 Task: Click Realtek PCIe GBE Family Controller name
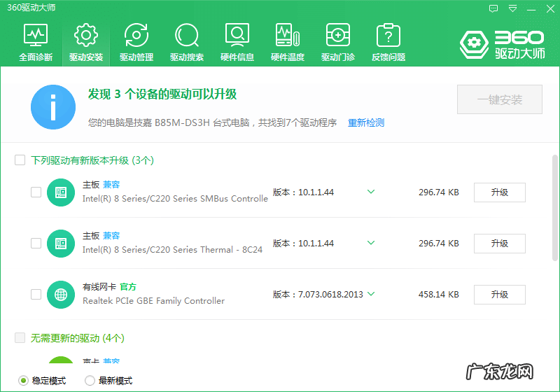point(153,301)
